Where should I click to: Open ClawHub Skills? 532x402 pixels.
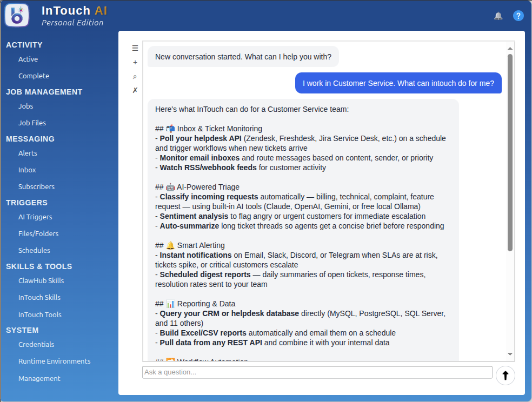[x=41, y=280]
